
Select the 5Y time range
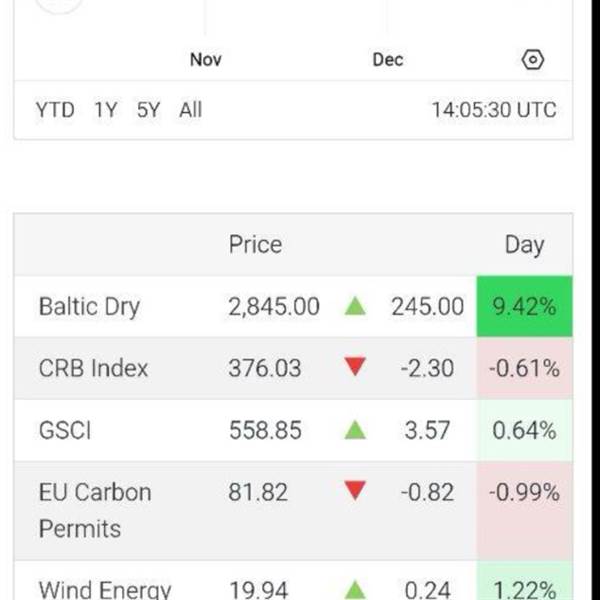(148, 110)
